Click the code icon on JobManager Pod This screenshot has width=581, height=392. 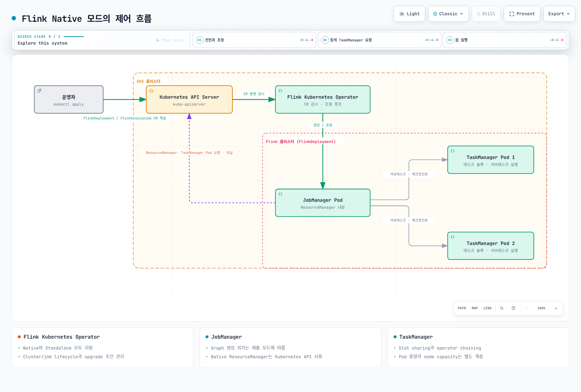coord(280,194)
